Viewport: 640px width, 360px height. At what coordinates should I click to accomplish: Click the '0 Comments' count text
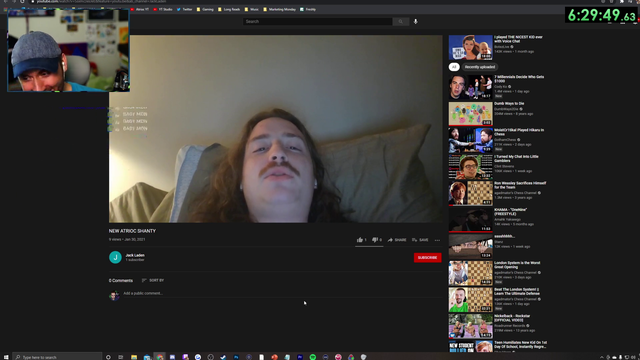[121, 280]
